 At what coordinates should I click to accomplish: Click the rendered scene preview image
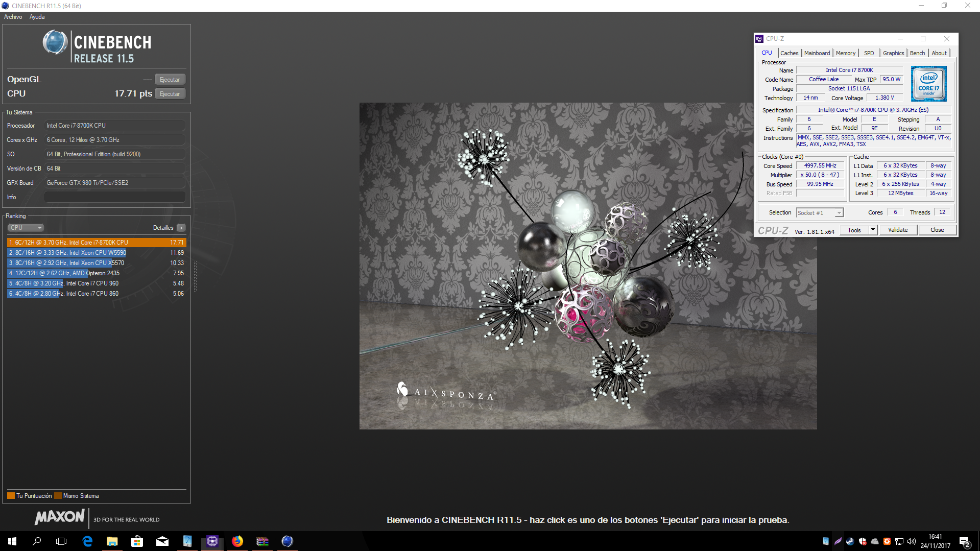pyautogui.click(x=588, y=266)
